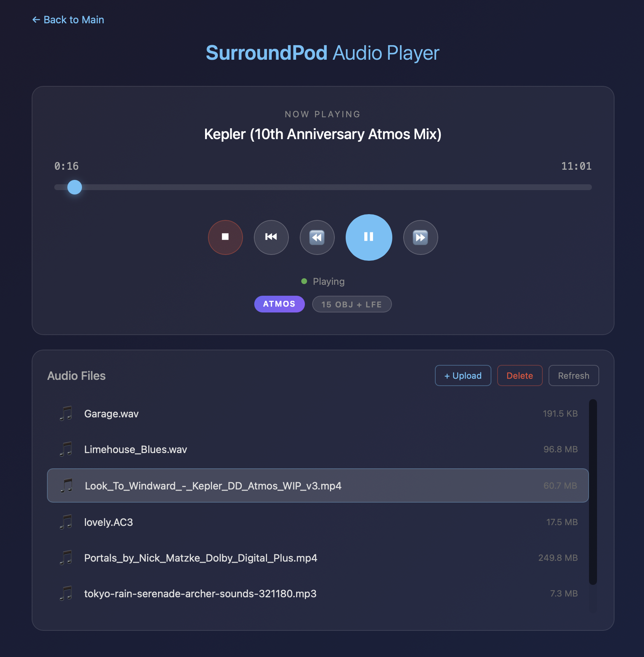Click the audio files list scrollbar
The width and height of the screenshot is (644, 657).
pyautogui.click(x=593, y=492)
